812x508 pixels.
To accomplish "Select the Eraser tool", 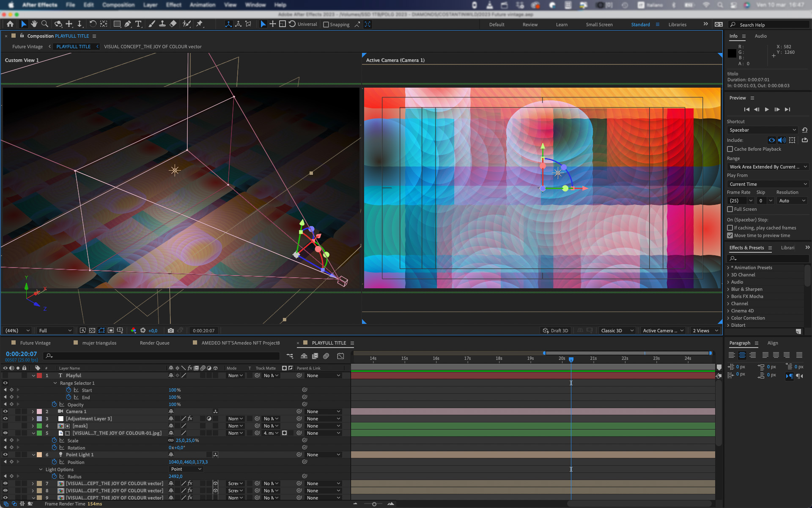I will (173, 24).
